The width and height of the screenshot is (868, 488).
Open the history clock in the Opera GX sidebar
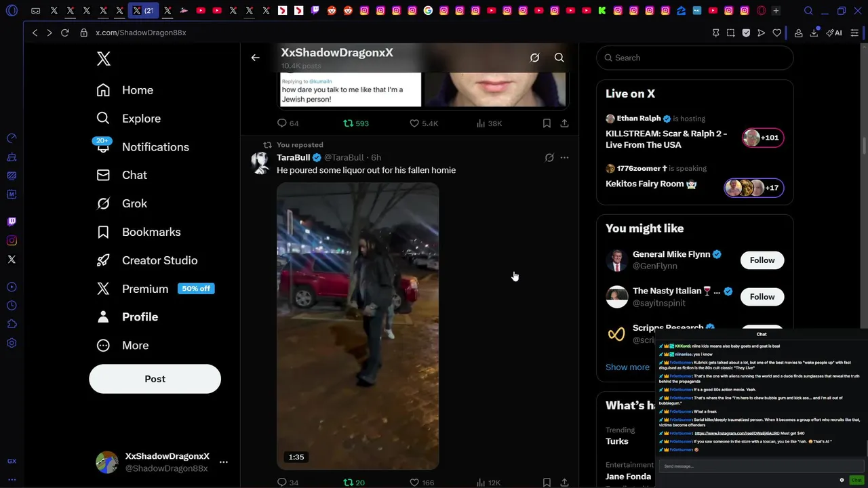[12, 306]
